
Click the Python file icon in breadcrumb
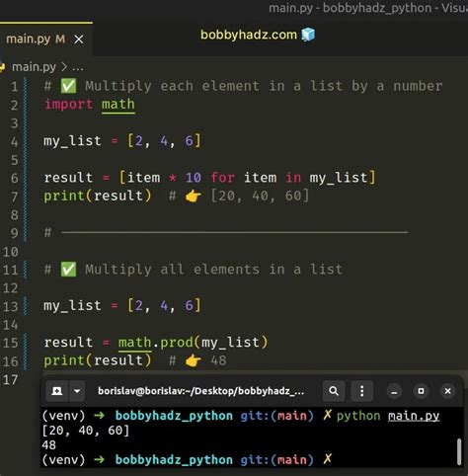[3, 67]
